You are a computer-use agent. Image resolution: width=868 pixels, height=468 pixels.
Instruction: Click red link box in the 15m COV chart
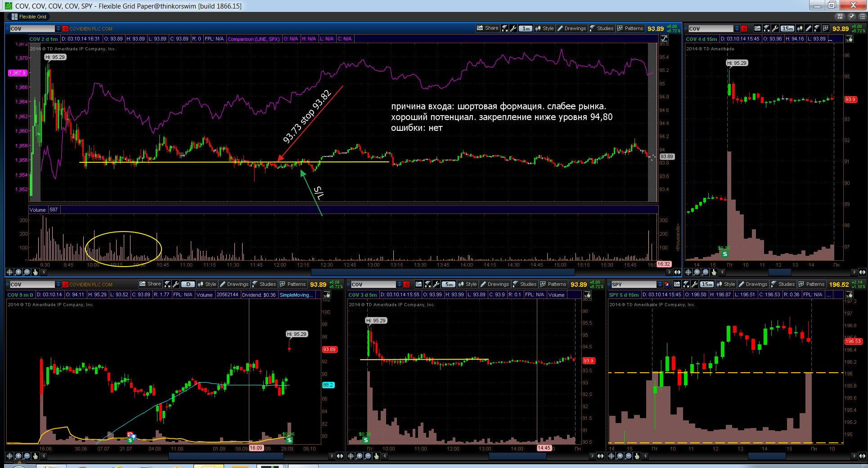pos(744,29)
